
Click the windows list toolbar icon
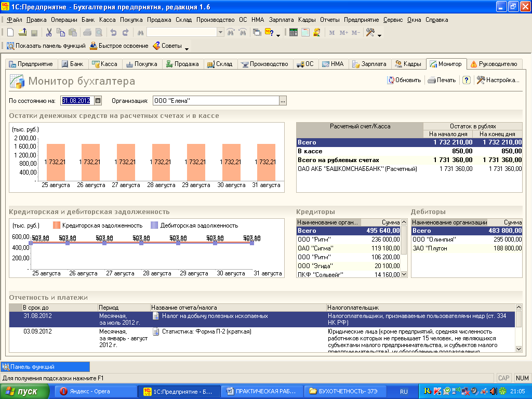(257, 33)
